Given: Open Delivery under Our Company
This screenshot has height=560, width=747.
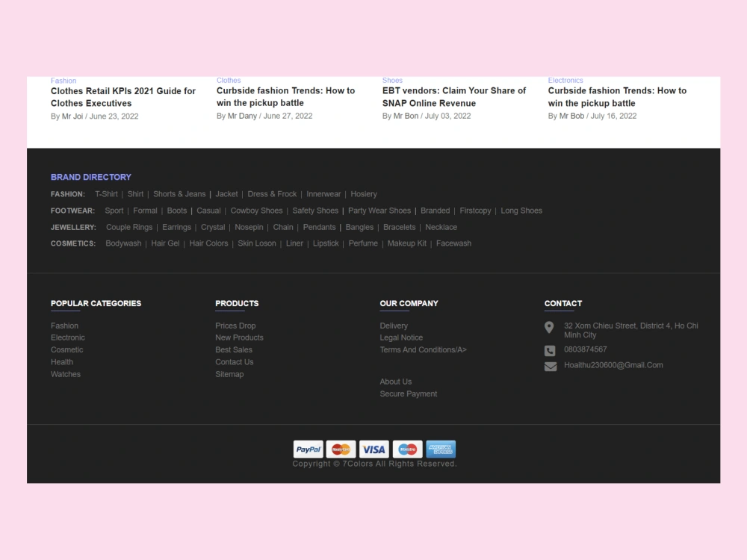Looking at the screenshot, I should (394, 326).
